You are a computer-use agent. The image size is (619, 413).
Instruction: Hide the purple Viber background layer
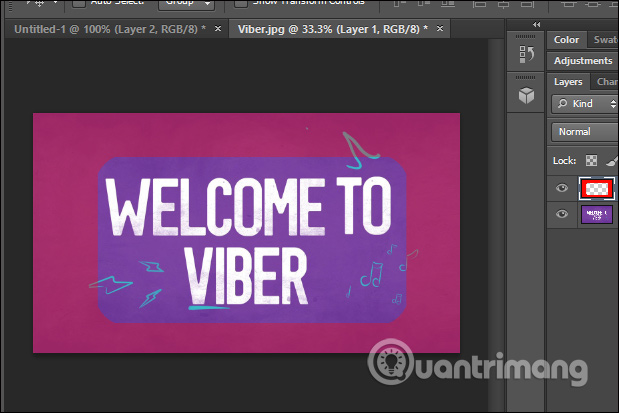coord(562,214)
